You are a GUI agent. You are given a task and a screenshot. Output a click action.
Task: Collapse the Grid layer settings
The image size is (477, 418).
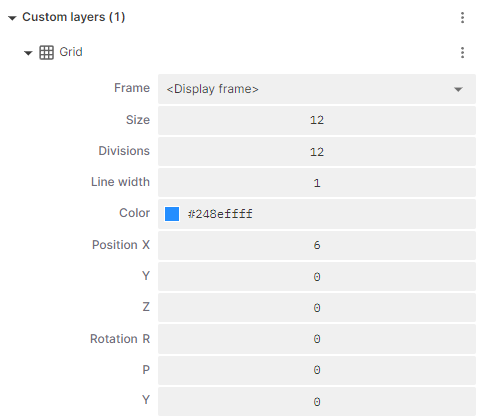click(28, 53)
